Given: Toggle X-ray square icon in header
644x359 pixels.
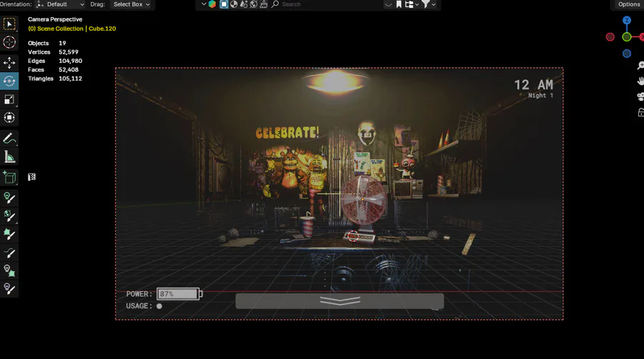Looking at the screenshot, I should (224, 4).
